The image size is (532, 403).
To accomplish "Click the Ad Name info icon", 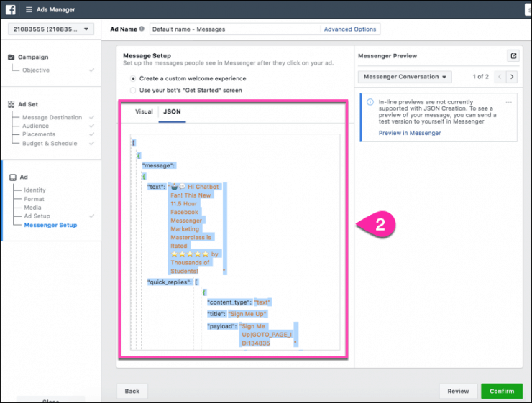I will click(142, 29).
